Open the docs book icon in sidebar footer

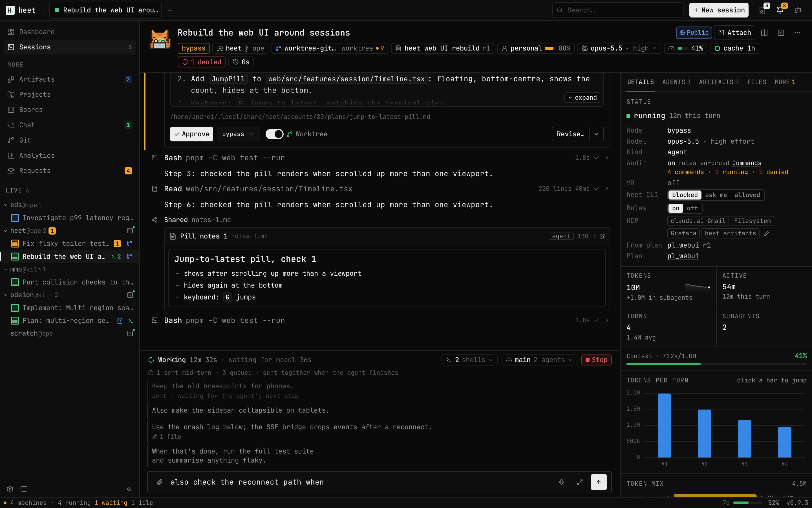(x=24, y=489)
